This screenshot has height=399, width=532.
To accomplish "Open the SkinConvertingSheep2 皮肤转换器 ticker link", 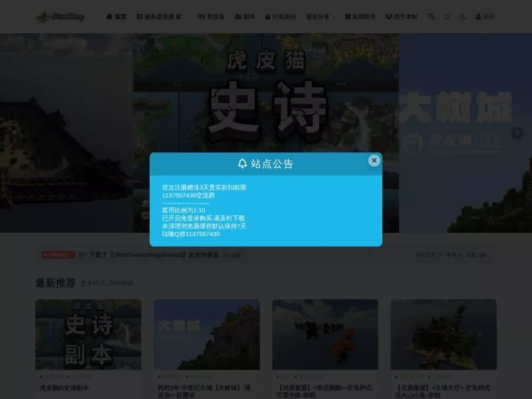I will pos(154,255).
